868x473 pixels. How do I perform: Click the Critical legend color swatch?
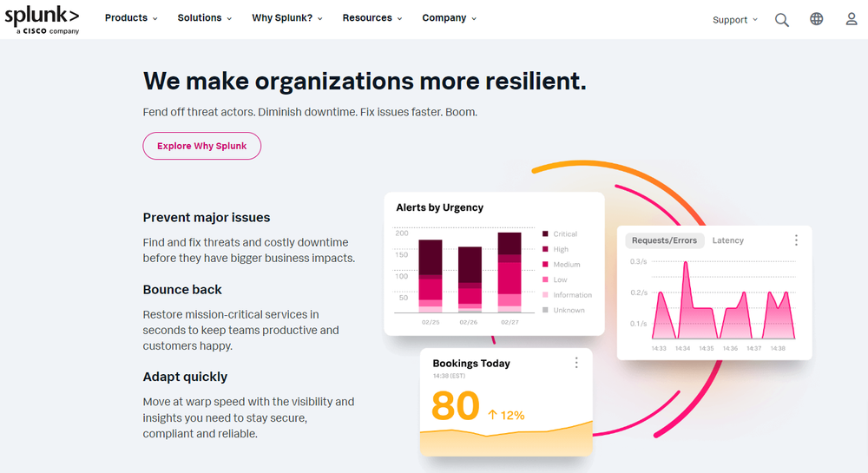click(x=545, y=234)
